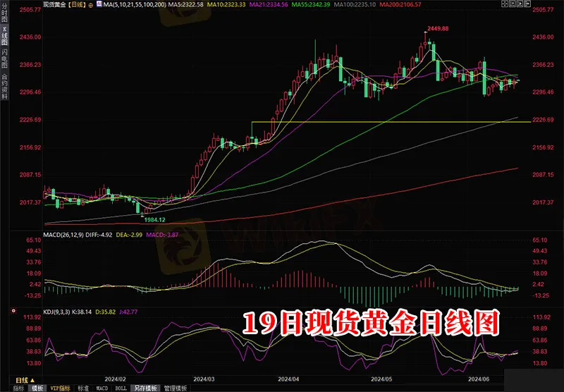
Task: Click the left axis 2087.15 price label
Action: 30,175
